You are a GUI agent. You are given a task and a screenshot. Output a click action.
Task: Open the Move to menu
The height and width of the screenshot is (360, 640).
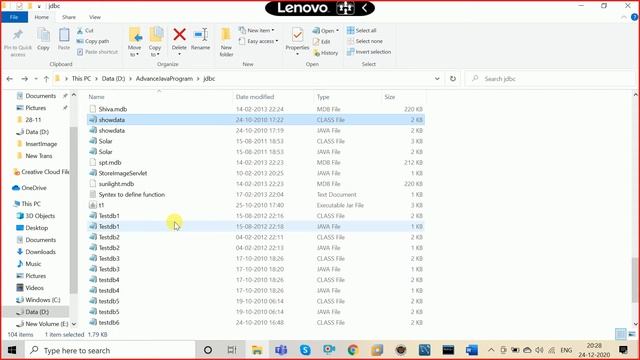135,42
